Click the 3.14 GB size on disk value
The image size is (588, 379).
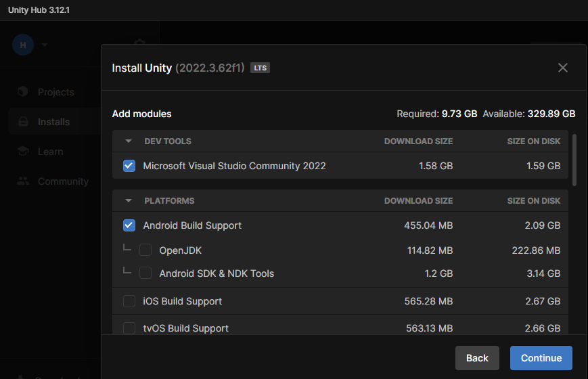543,273
